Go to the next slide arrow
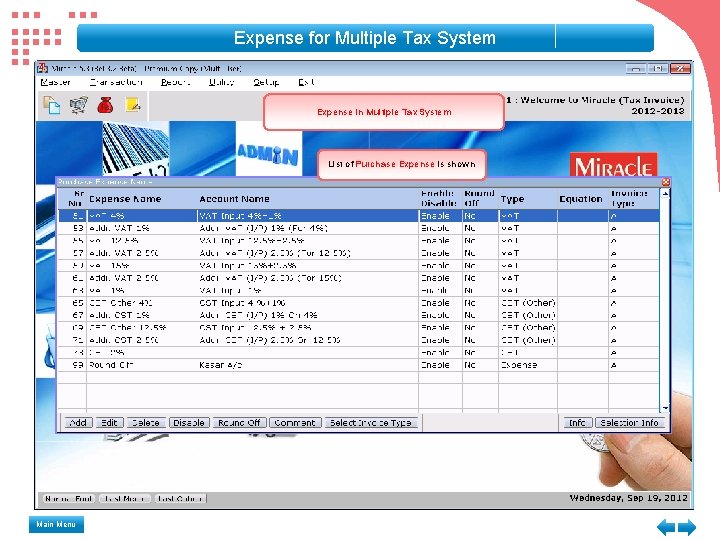This screenshot has width=720, height=540. pos(687,527)
